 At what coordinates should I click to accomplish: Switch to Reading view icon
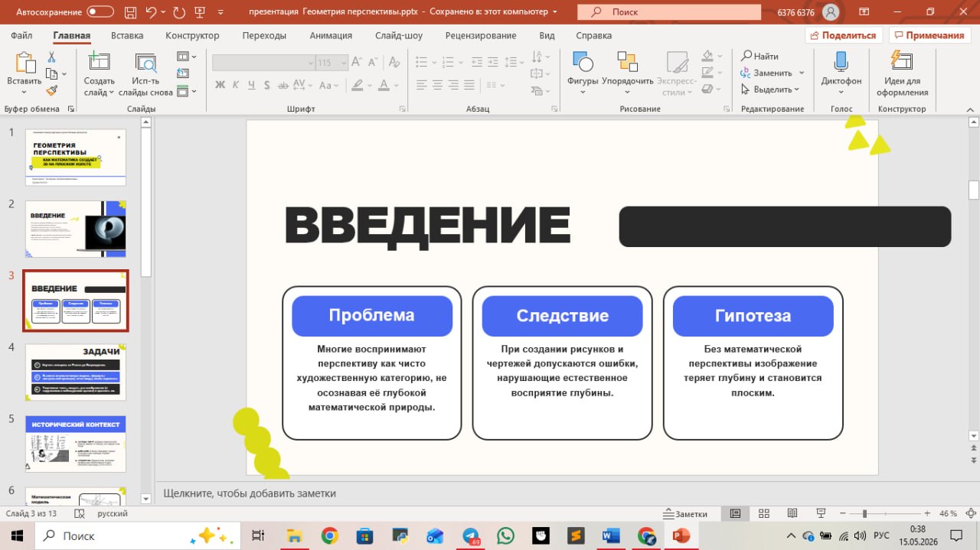coord(792,513)
